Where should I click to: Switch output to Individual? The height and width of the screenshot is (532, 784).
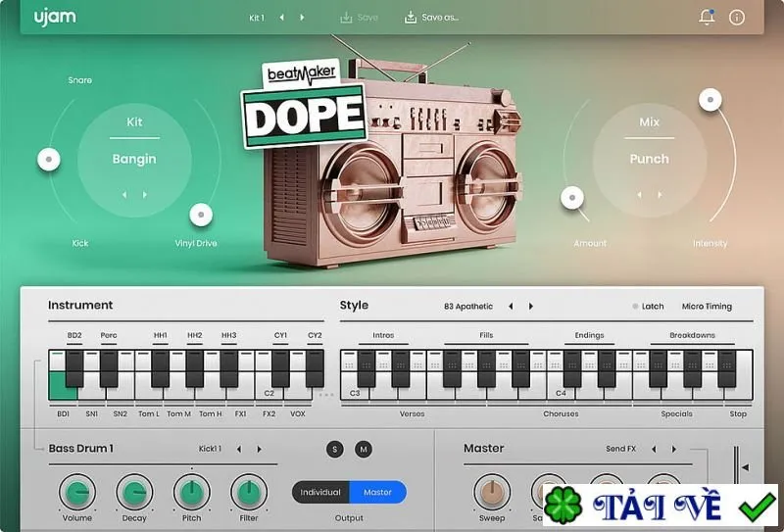pyautogui.click(x=320, y=492)
